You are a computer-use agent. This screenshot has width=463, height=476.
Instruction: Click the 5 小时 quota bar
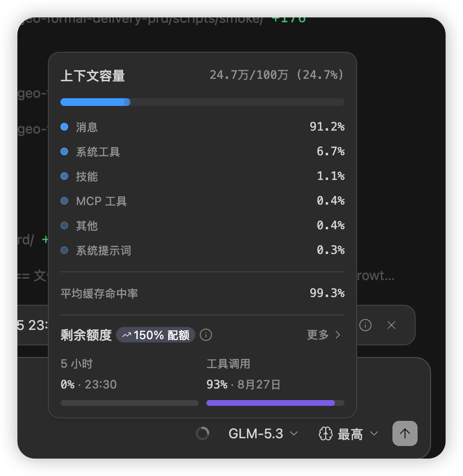point(130,403)
